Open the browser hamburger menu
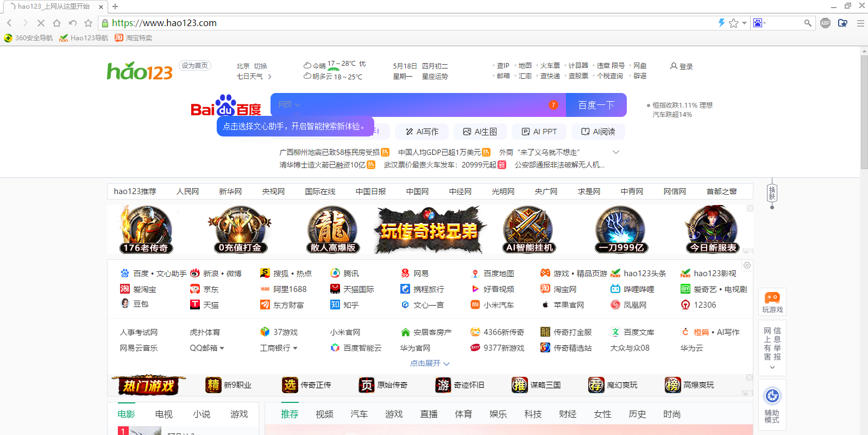This screenshot has width=868, height=435. pos(860,23)
